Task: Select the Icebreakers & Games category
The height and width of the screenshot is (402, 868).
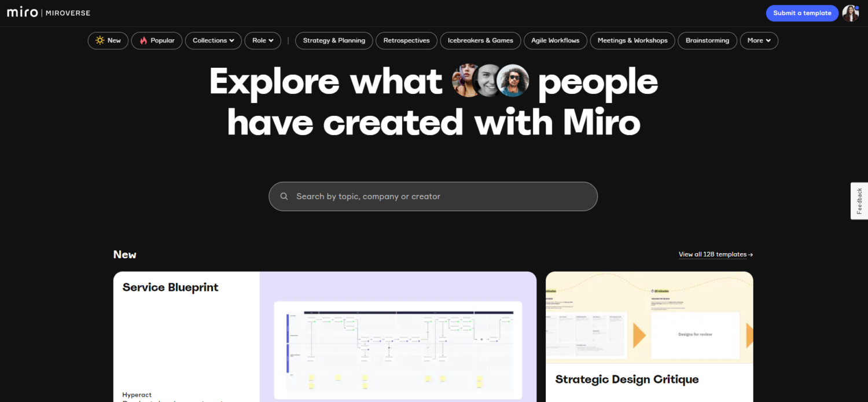Action: (480, 41)
